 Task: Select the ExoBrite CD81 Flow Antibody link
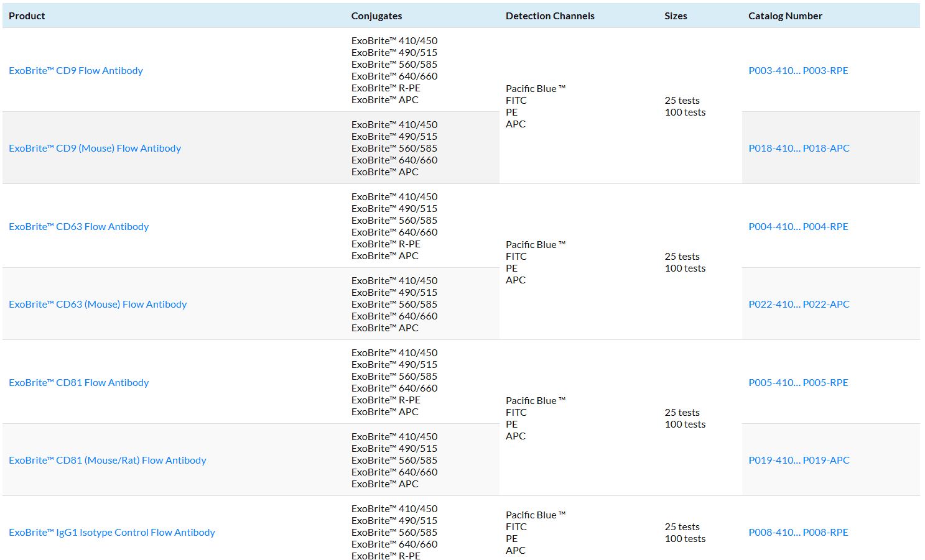click(79, 383)
